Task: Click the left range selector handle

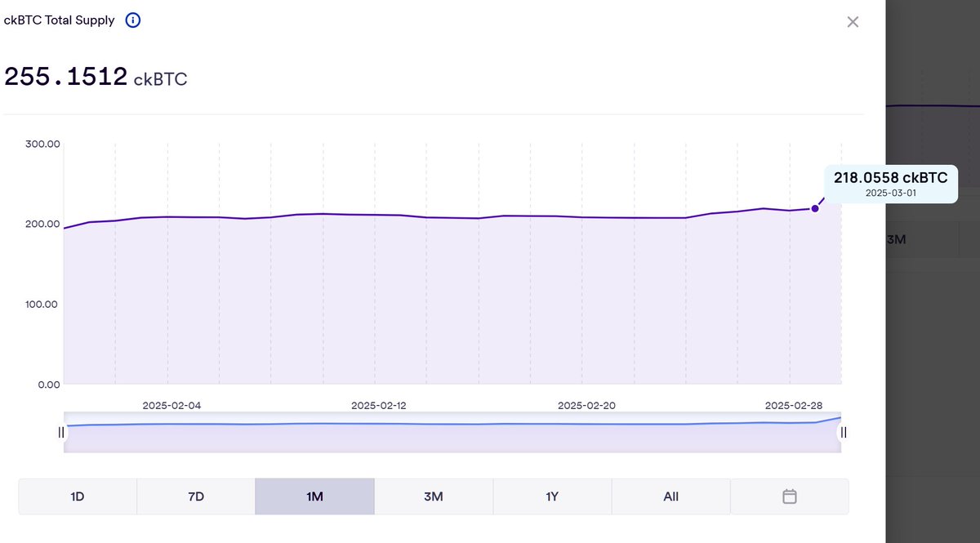Action: [61, 432]
